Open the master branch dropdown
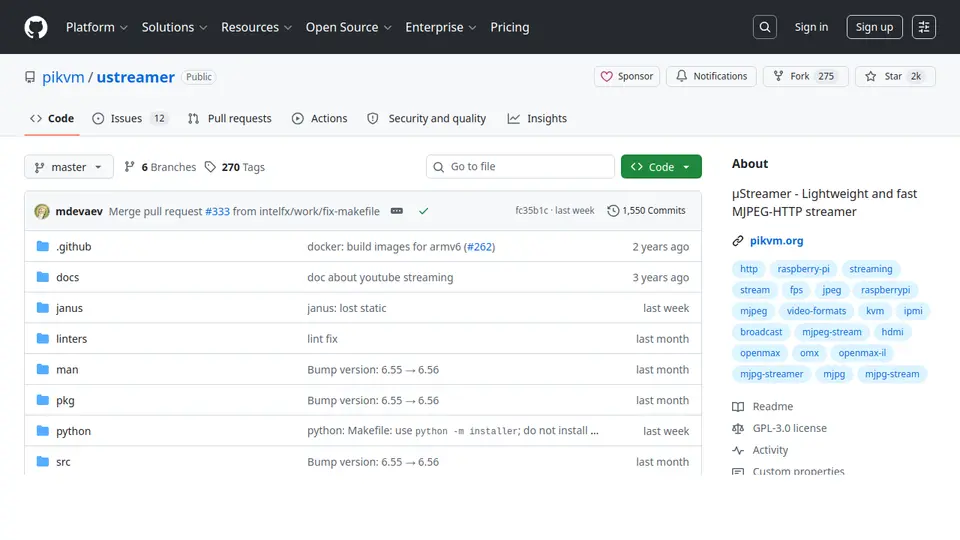The image size is (960, 540). [69, 167]
